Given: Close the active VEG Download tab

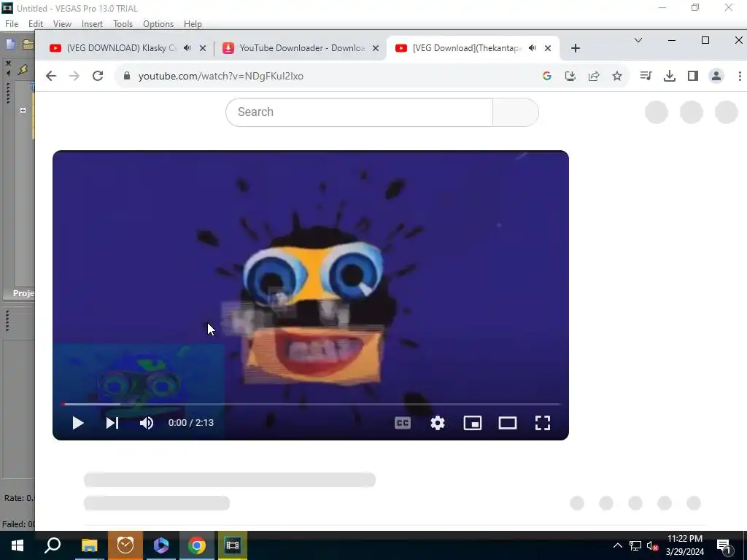Looking at the screenshot, I should (548, 48).
